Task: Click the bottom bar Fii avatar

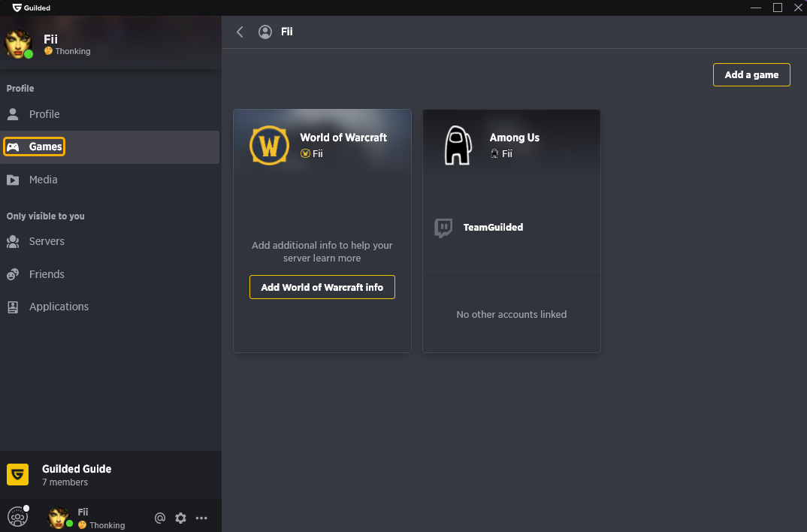Action: click(x=59, y=518)
